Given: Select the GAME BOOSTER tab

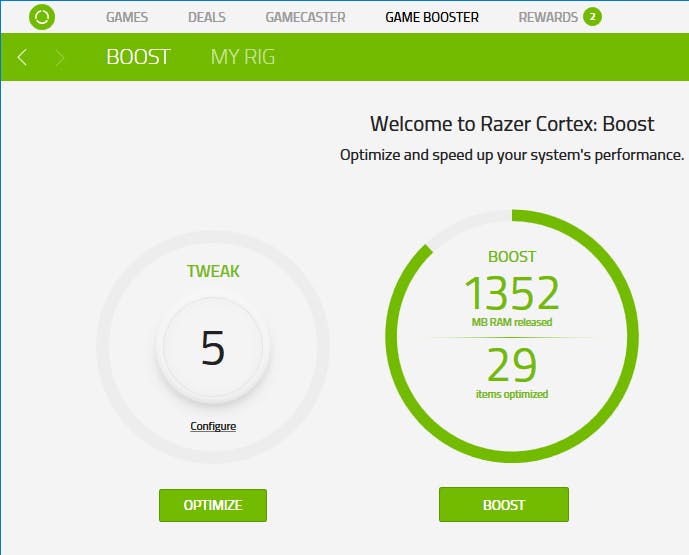Looking at the screenshot, I should click(x=432, y=17).
